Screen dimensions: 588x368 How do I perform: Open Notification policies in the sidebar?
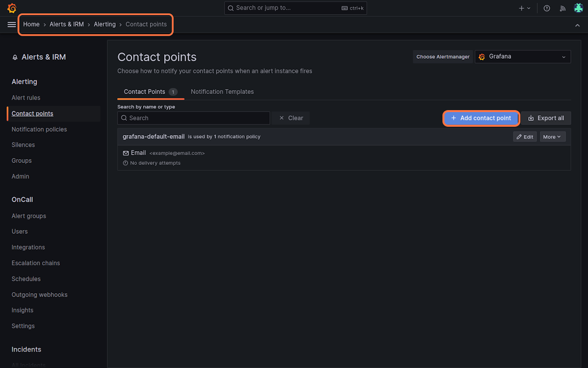coord(39,129)
